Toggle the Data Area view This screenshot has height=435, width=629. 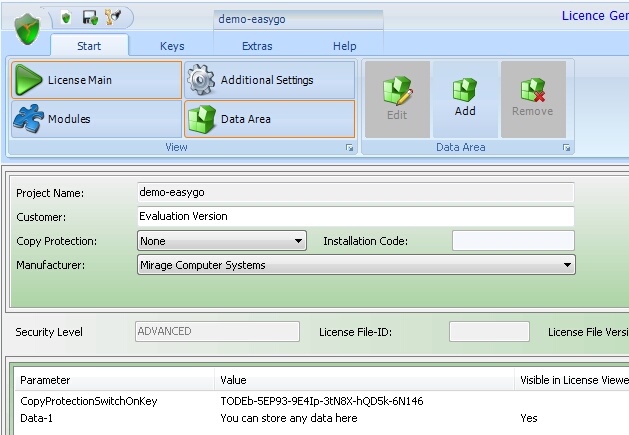[269, 119]
